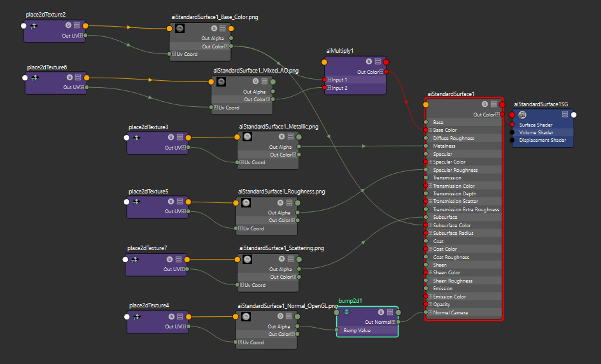Click the place2dTexture5 node type icon
Image resolution: width=601 pixels, height=364 pixels.
(x=136, y=202)
